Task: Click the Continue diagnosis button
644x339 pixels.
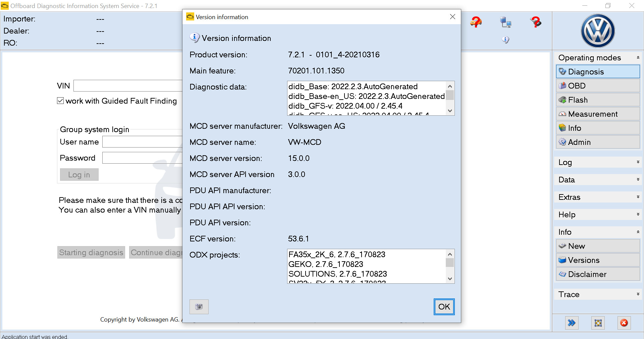Action: pos(156,252)
